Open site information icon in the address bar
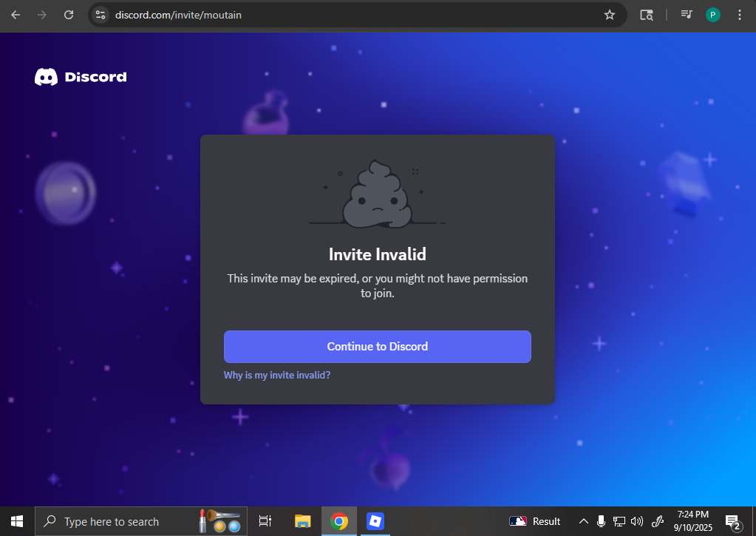756x536 pixels. (101, 15)
